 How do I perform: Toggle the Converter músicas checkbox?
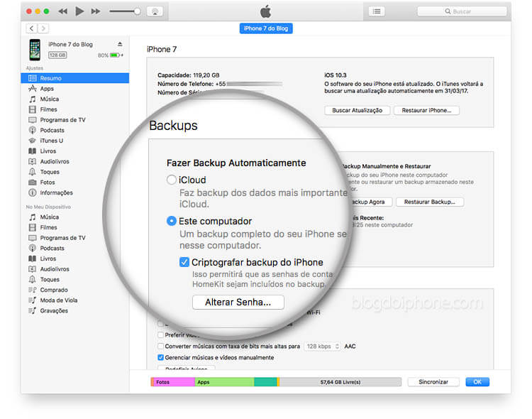click(161, 347)
